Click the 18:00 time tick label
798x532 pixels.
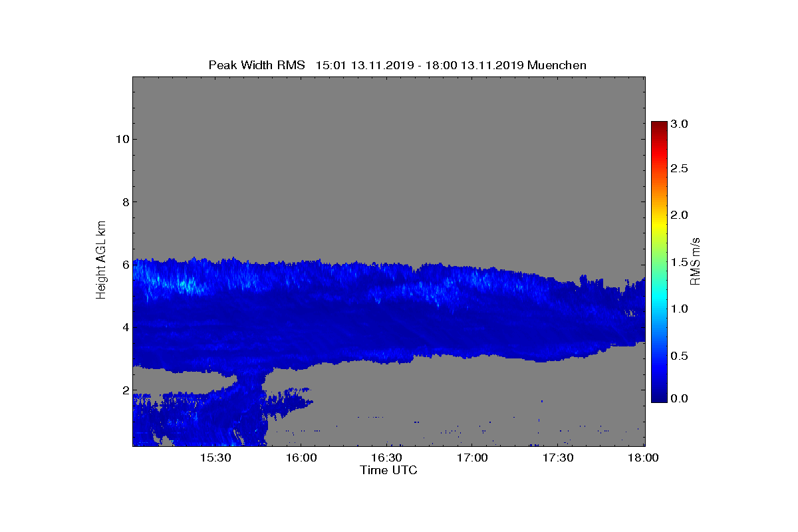[x=643, y=458]
